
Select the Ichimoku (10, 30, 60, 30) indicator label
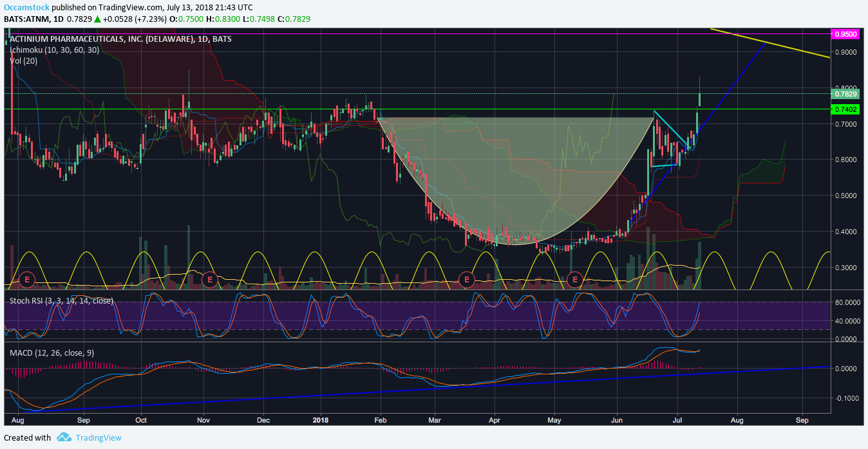click(x=55, y=50)
